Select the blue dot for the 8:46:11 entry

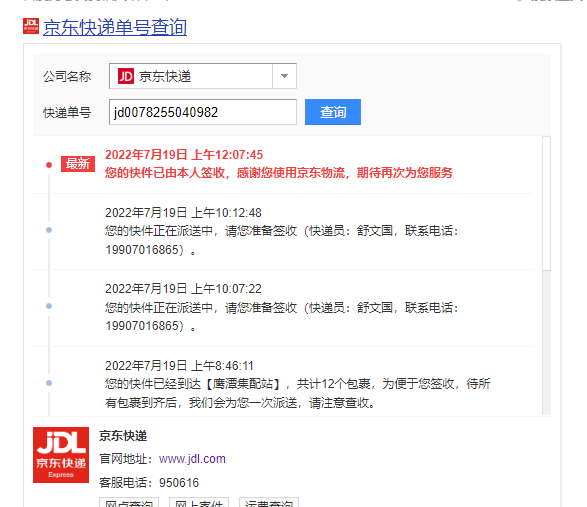(49, 383)
